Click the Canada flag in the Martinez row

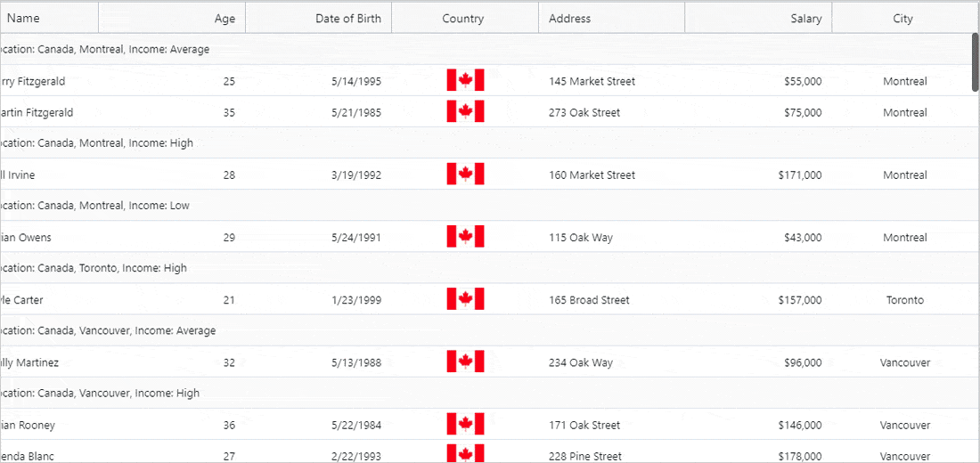click(x=465, y=362)
